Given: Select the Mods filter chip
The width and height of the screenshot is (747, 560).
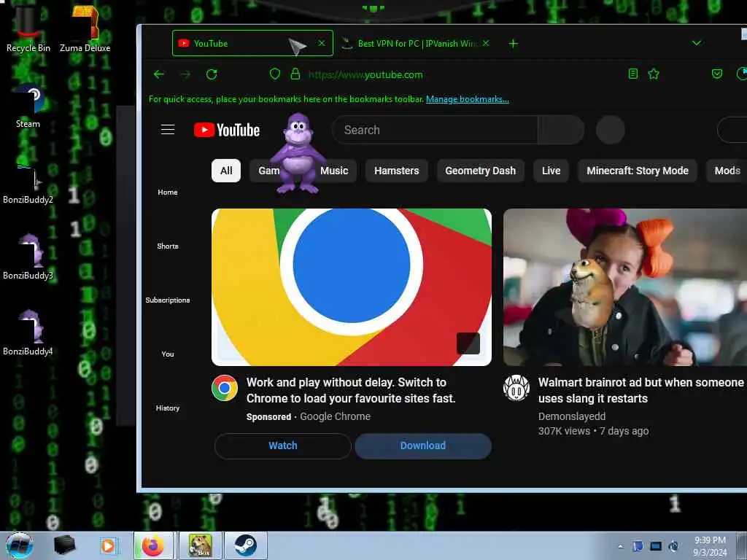Looking at the screenshot, I should click(x=727, y=171).
